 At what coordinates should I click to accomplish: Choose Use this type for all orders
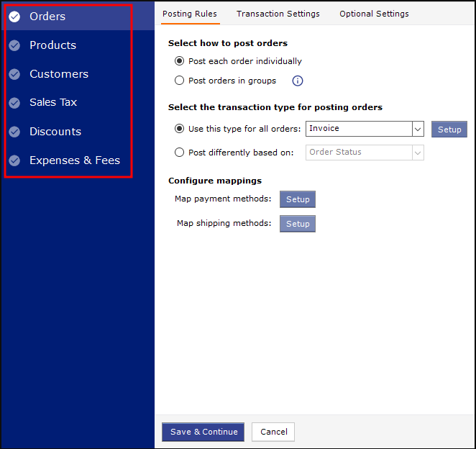click(180, 129)
